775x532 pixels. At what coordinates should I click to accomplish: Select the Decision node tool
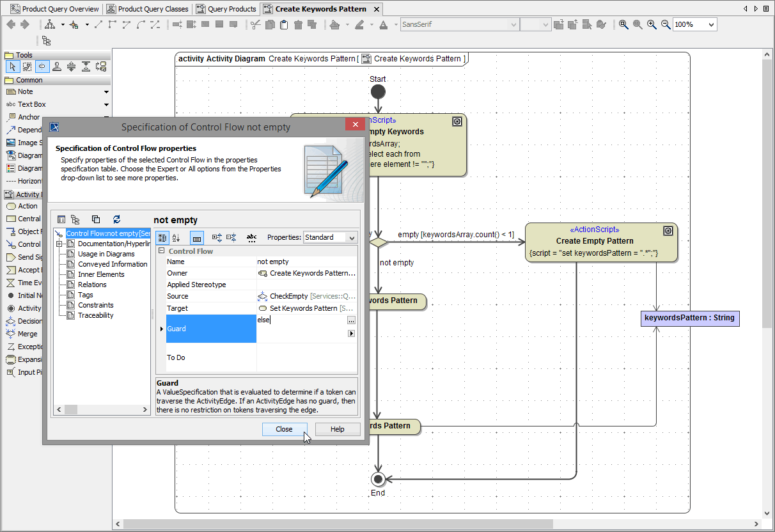(22, 320)
